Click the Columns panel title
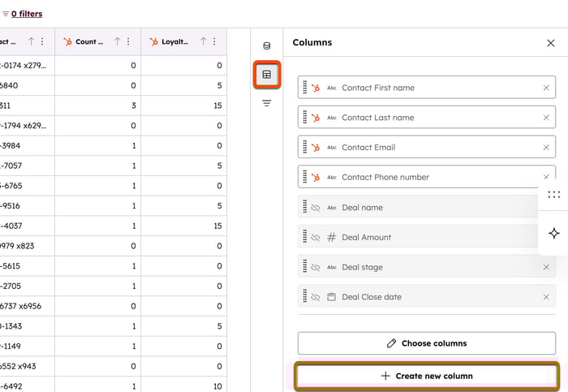This screenshot has height=392, width=568. pyautogui.click(x=312, y=42)
